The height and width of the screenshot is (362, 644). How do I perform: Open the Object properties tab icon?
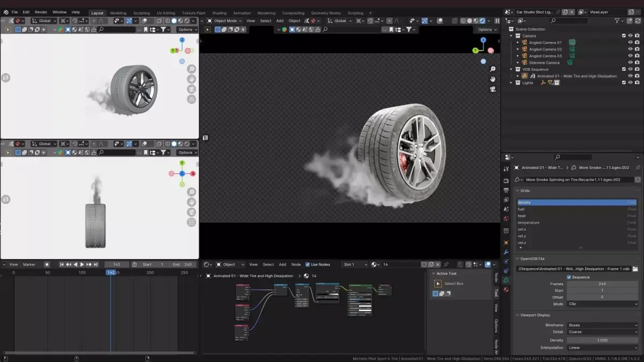(506, 242)
